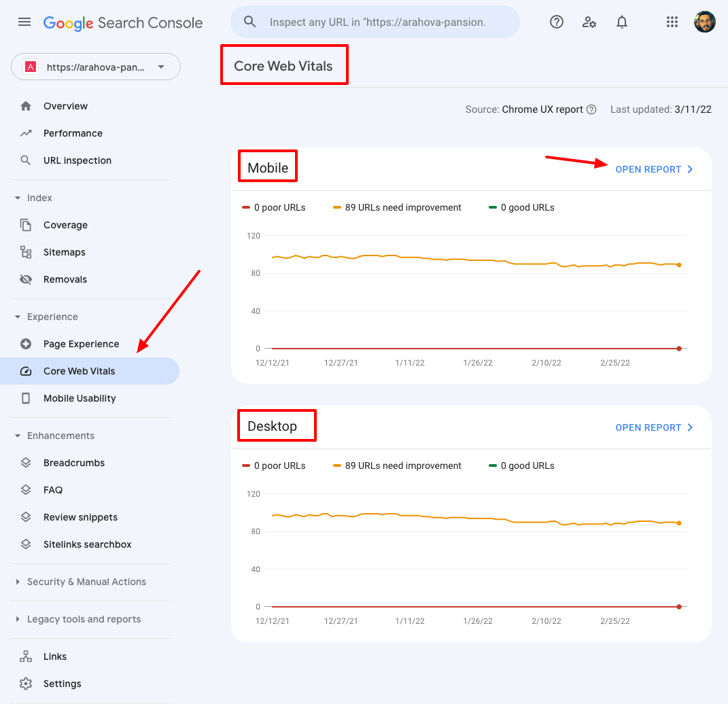Click the Mobile chart red endpoint

[x=679, y=349]
